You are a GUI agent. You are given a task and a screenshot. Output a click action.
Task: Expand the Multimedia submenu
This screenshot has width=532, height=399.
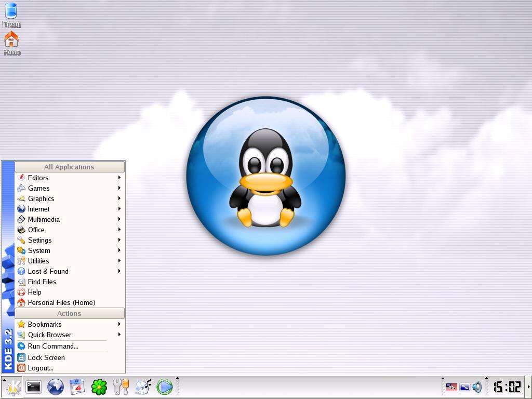70,220
